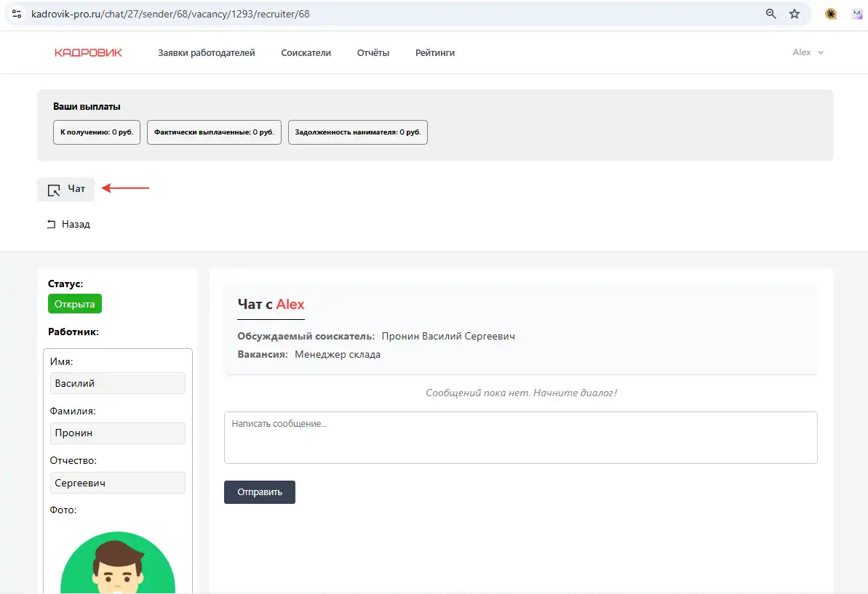
Task: Open the browser profile avatar icon
Action: (858, 14)
